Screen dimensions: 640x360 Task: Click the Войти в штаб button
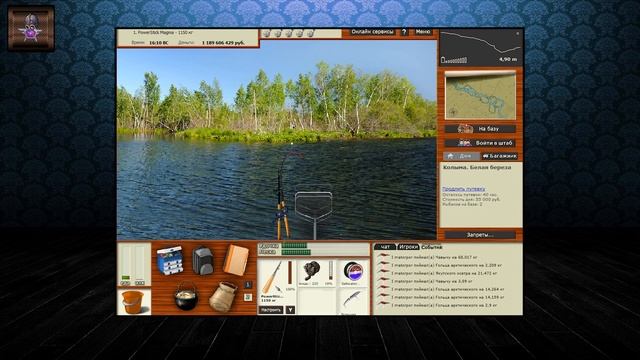click(x=480, y=143)
